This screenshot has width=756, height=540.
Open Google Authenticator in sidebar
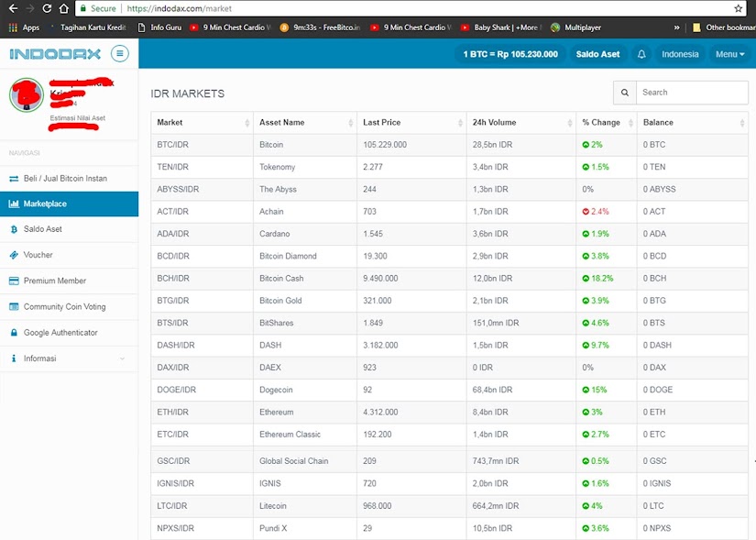[x=69, y=333]
